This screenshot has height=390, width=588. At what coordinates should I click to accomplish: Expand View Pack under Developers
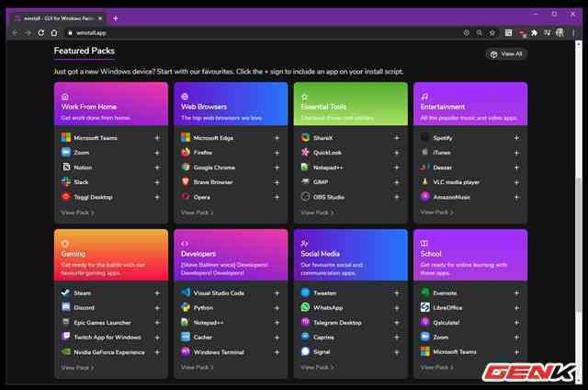(198, 367)
